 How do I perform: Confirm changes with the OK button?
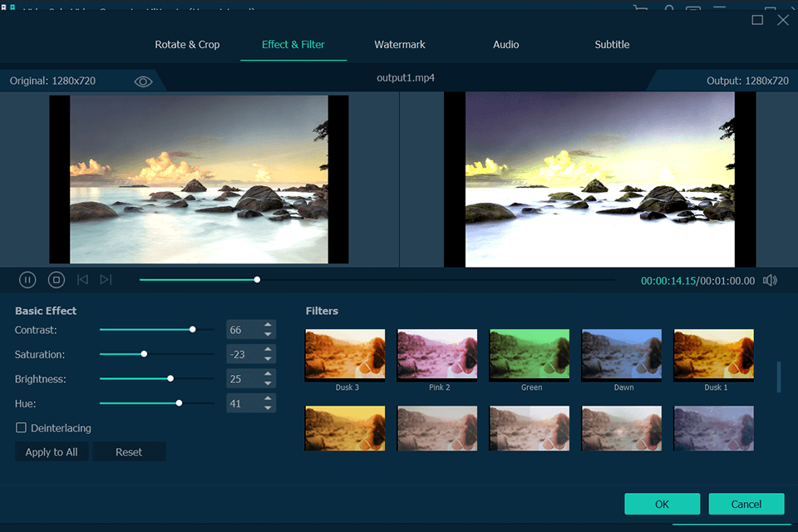pyautogui.click(x=662, y=504)
